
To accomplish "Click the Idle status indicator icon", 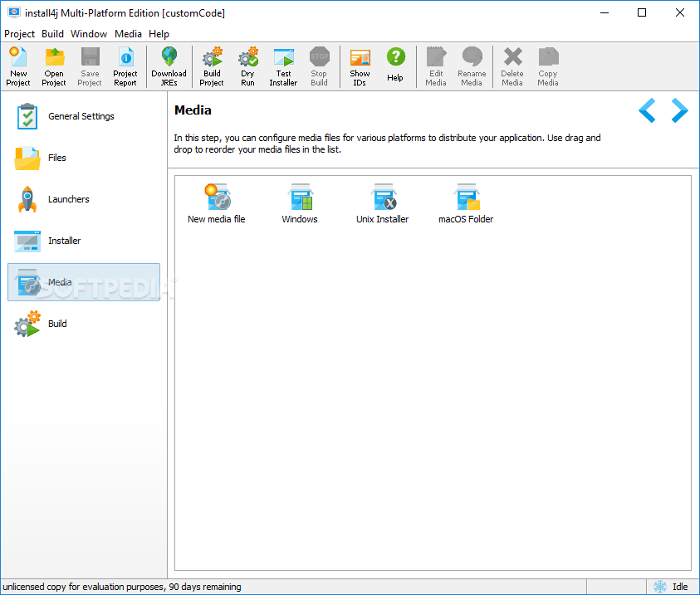I will [x=660, y=587].
